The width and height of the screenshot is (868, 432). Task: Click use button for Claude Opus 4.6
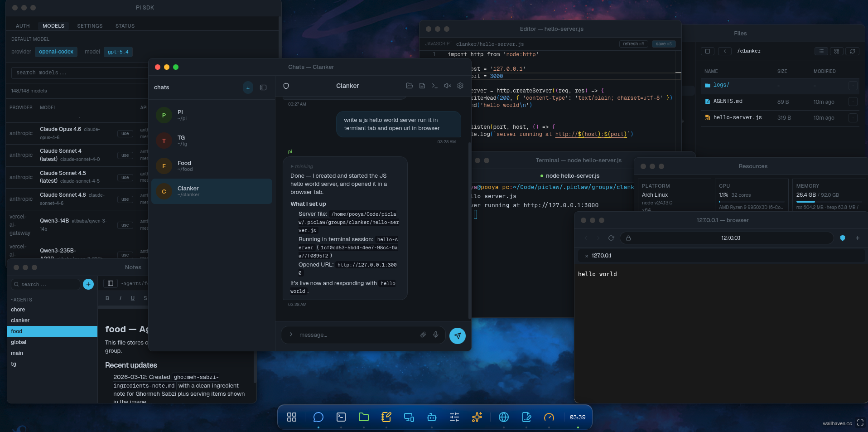pos(125,134)
